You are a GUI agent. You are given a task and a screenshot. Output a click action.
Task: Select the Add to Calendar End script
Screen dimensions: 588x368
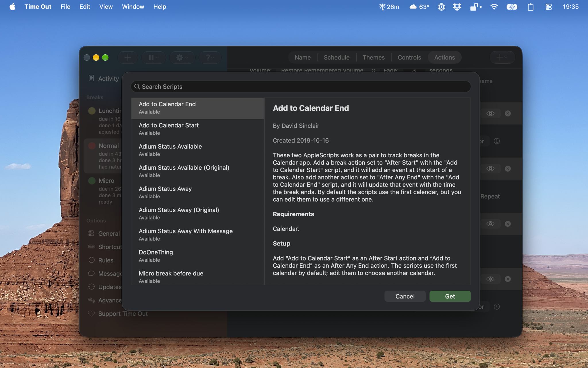pos(198,108)
